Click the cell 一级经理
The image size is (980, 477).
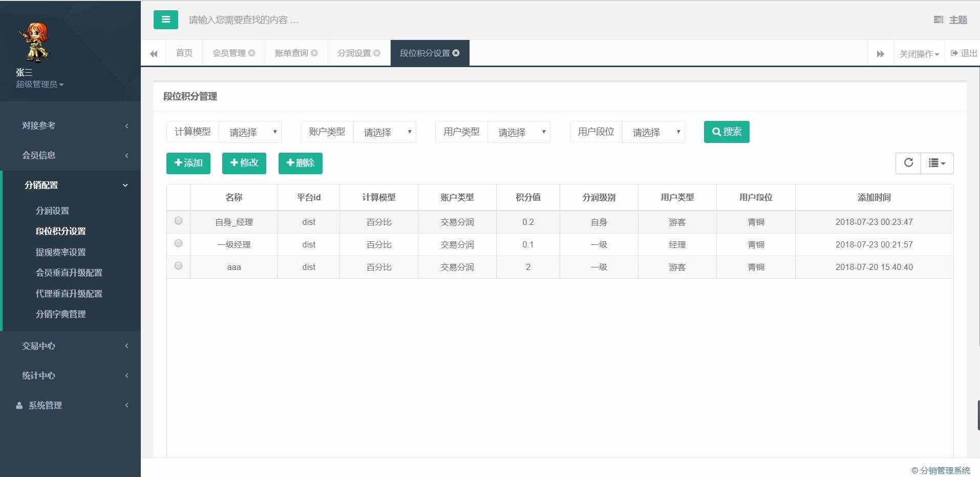point(234,244)
